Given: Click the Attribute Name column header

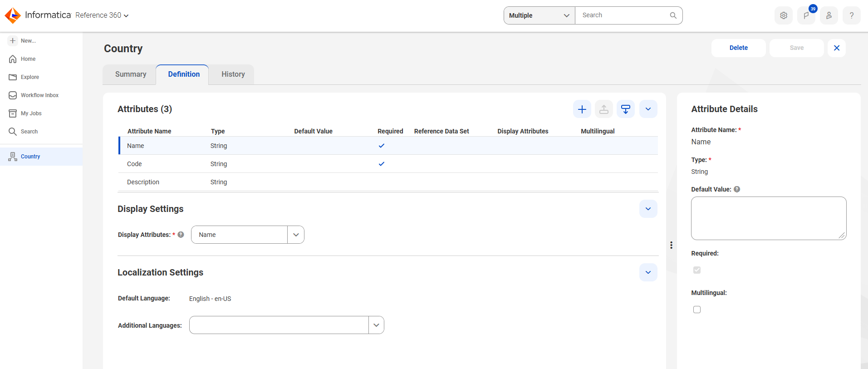Looking at the screenshot, I should point(149,131).
